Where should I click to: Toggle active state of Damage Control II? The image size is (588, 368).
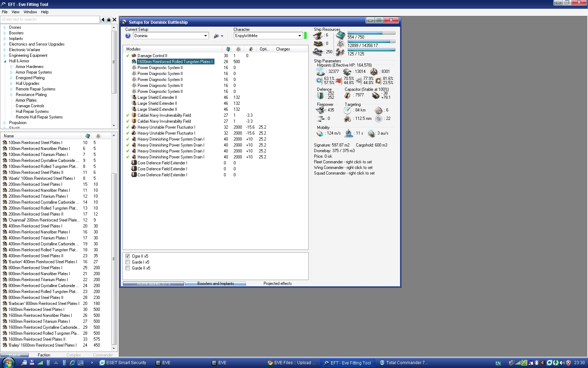point(128,56)
